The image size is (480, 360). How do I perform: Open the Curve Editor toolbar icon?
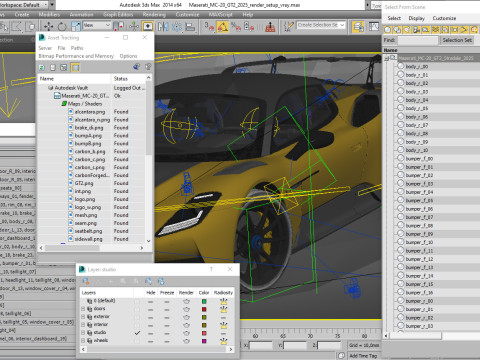[x=374, y=26]
